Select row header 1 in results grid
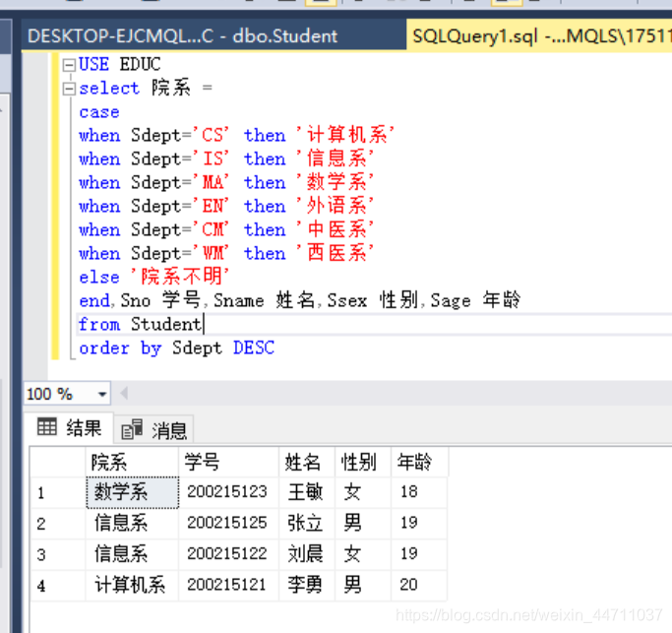This screenshot has height=633, width=672. point(58,492)
